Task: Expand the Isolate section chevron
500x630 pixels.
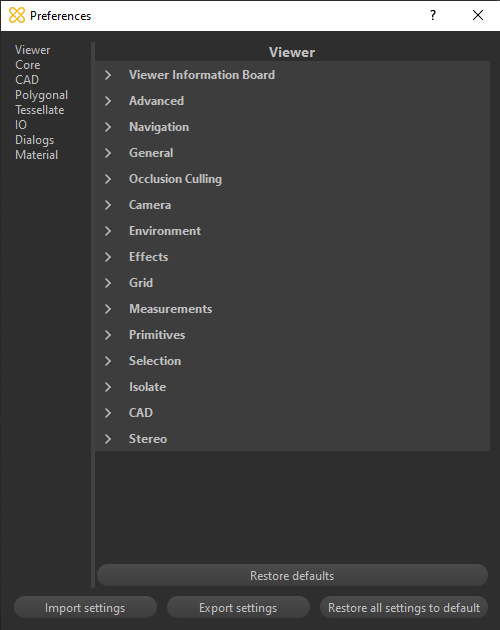Action: coord(108,387)
